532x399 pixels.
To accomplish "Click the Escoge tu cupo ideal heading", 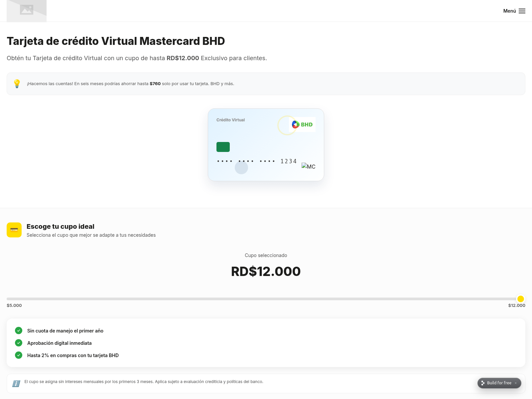I will point(61,226).
